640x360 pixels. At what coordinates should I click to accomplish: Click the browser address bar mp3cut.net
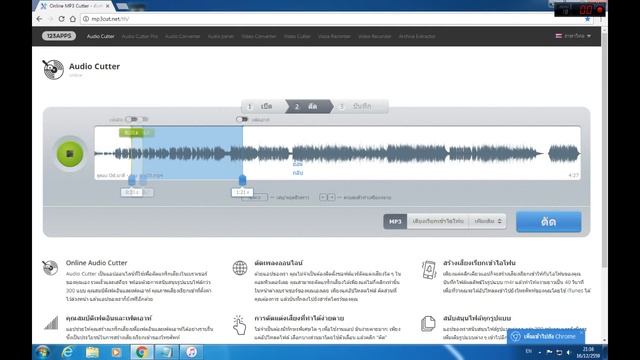pyautogui.click(x=331, y=19)
